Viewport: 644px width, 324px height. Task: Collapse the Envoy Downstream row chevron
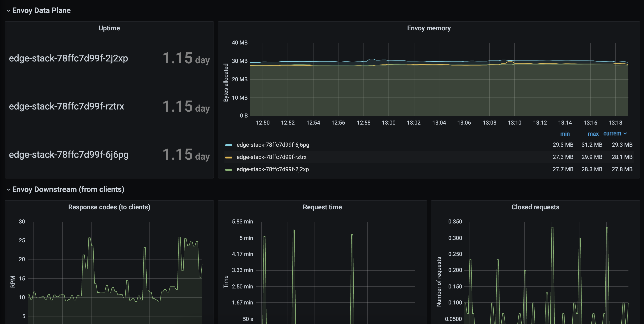8,190
